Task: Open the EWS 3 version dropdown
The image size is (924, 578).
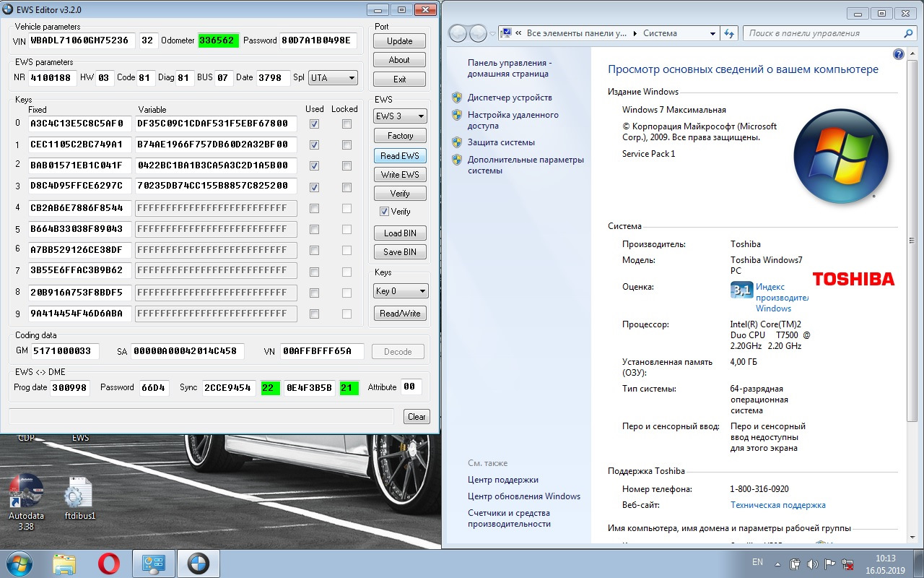Action: [x=400, y=116]
